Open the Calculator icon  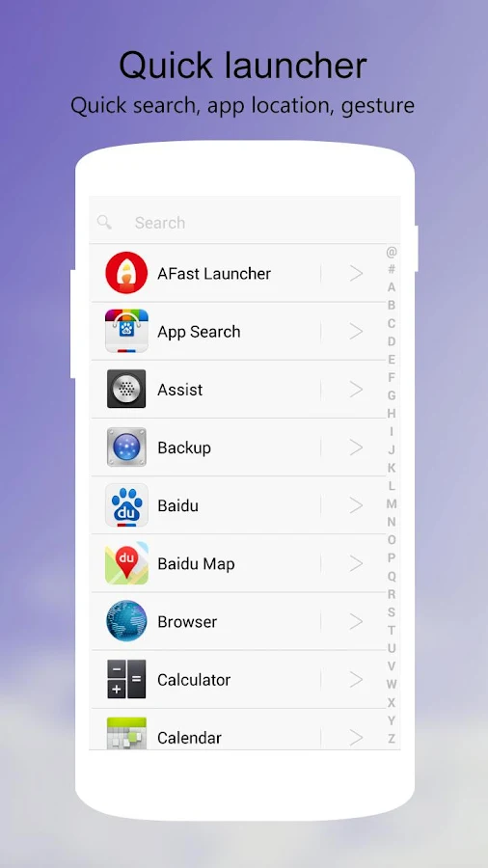point(126,679)
